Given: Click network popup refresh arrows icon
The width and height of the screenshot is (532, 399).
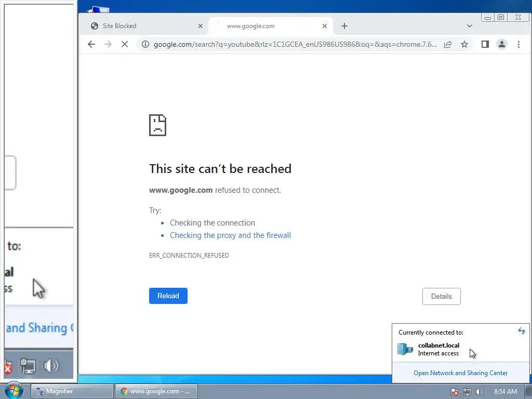Looking at the screenshot, I should pos(522,331).
